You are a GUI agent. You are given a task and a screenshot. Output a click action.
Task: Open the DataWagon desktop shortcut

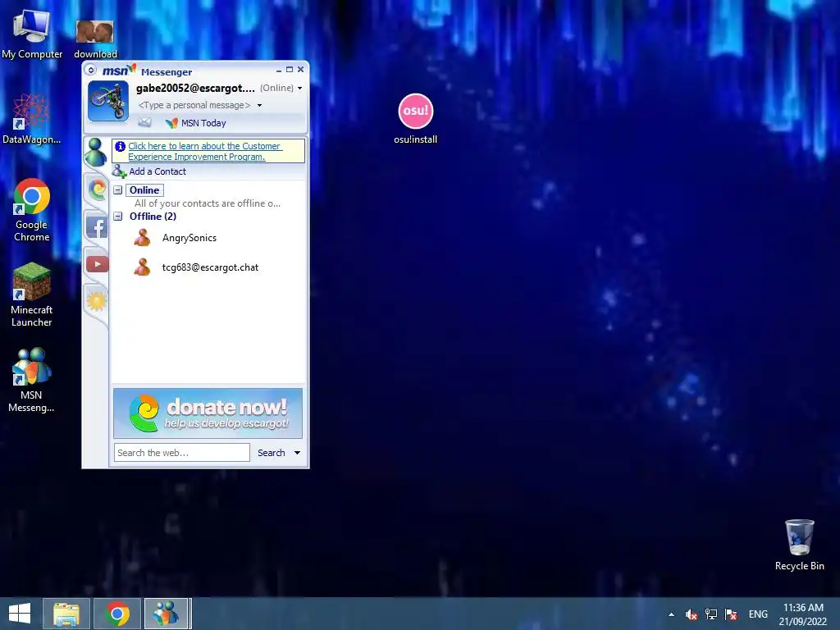click(32, 119)
